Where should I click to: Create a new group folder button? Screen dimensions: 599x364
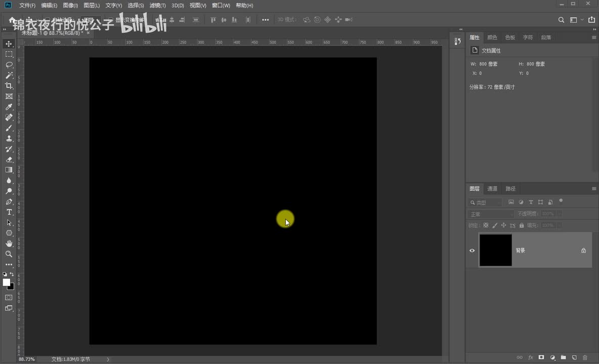(x=564, y=357)
